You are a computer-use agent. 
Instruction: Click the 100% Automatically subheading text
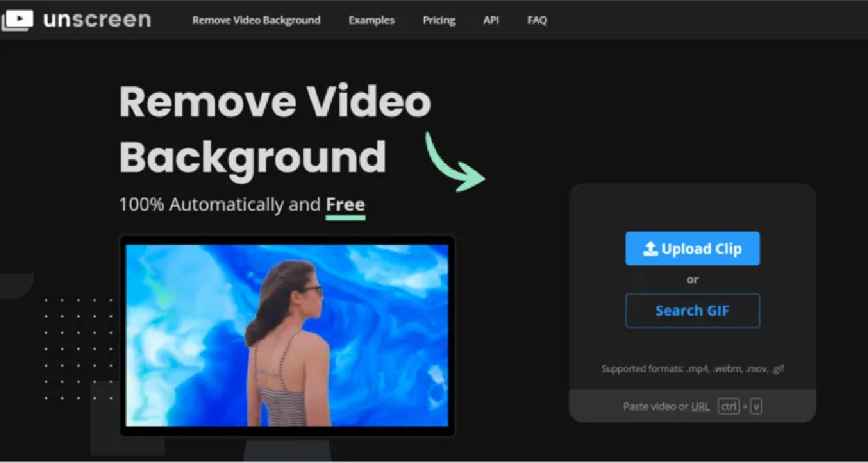tap(219, 204)
